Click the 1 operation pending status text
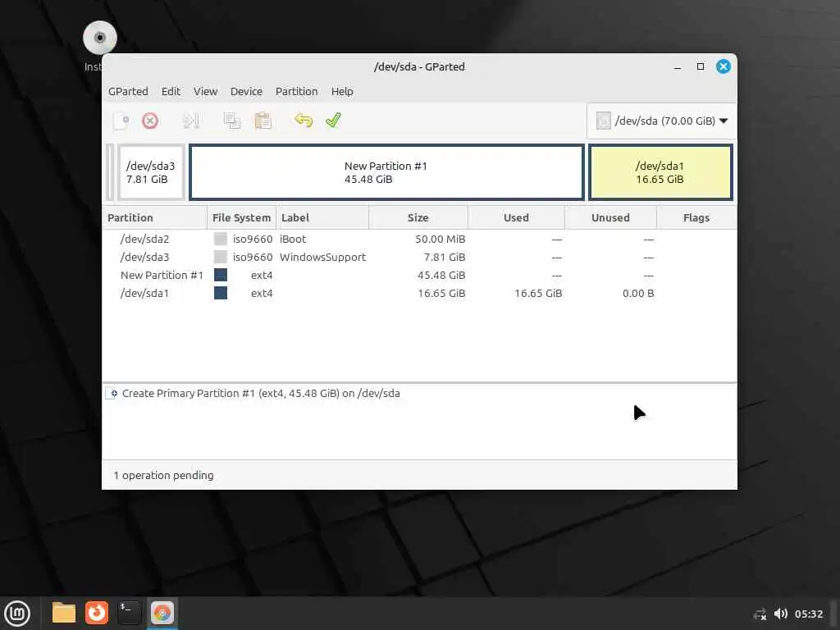This screenshot has width=840, height=630. [x=163, y=476]
